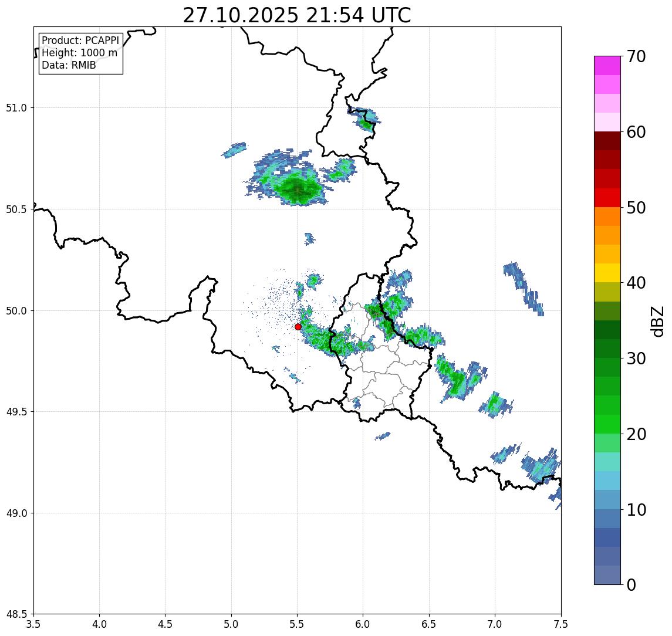
Task: Click the colorbar tick value 60
Action: tap(636, 132)
